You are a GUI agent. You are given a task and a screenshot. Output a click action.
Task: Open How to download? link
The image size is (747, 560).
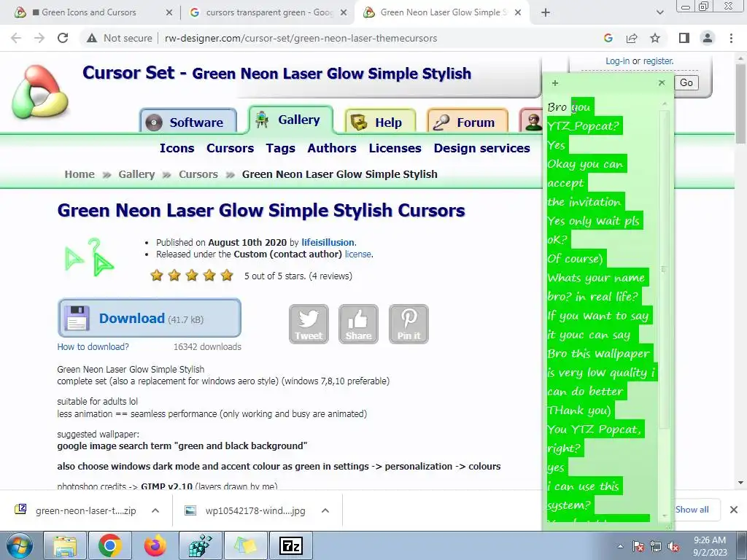(x=93, y=346)
